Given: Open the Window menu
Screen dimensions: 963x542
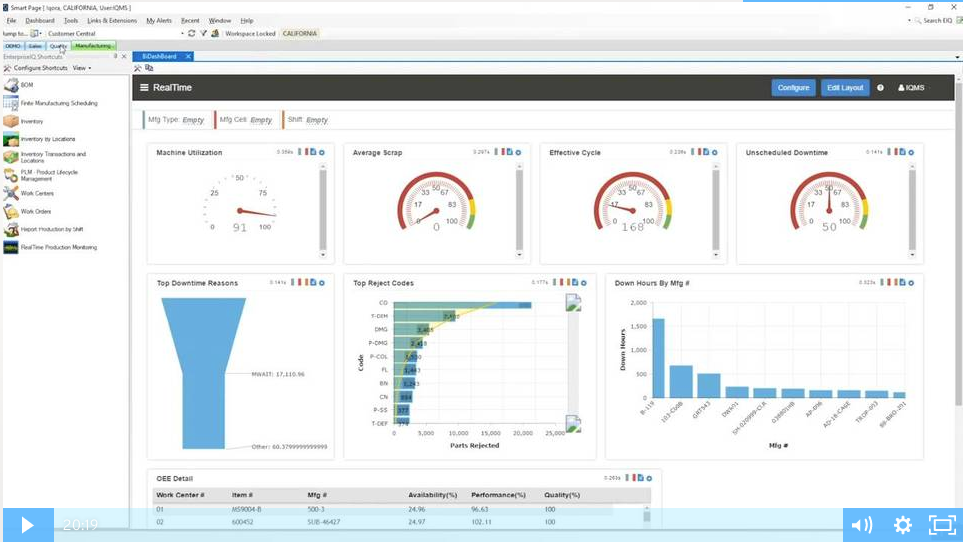Looking at the screenshot, I should point(220,20).
